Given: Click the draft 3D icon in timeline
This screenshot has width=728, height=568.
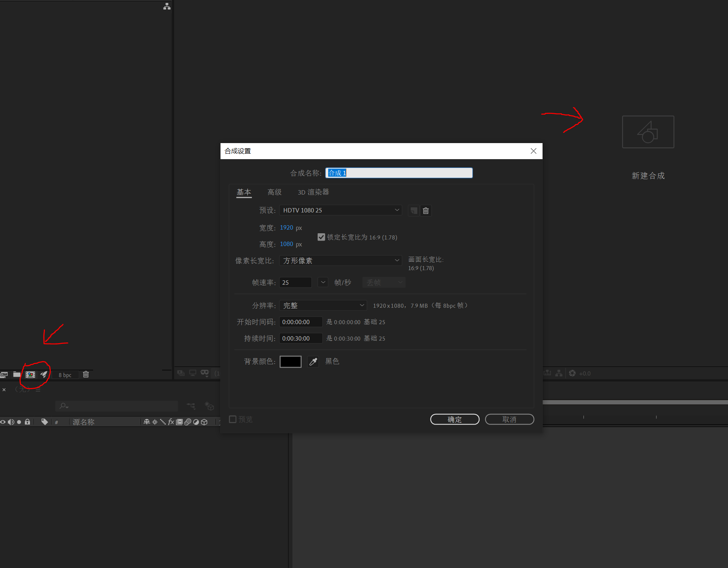Looking at the screenshot, I should point(209,406).
